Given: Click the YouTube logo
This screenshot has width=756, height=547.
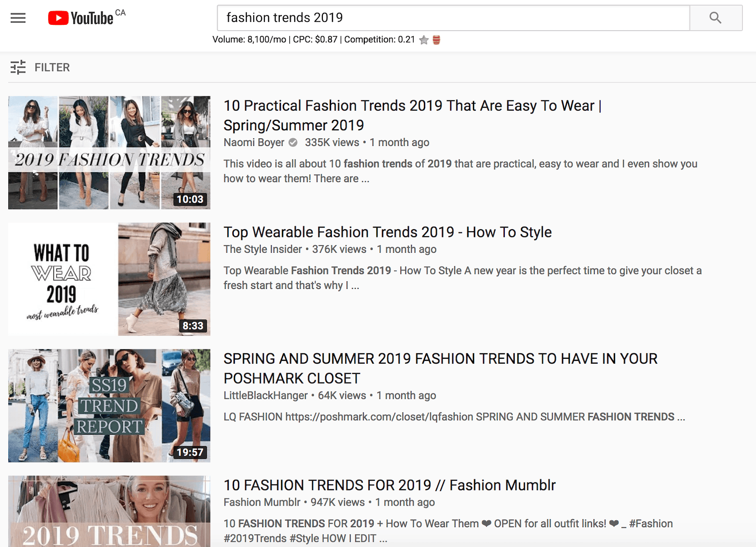Looking at the screenshot, I should click(81, 18).
